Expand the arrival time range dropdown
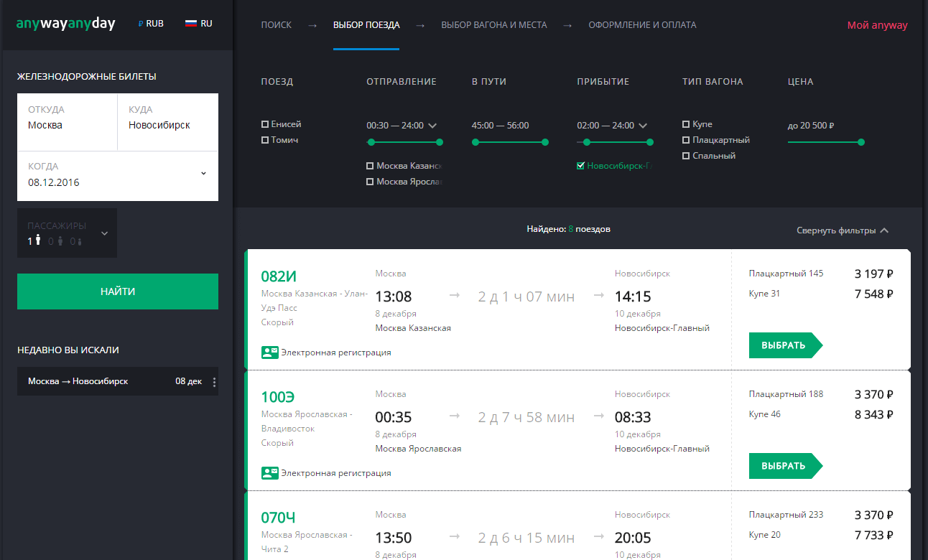The width and height of the screenshot is (928, 560). click(642, 126)
